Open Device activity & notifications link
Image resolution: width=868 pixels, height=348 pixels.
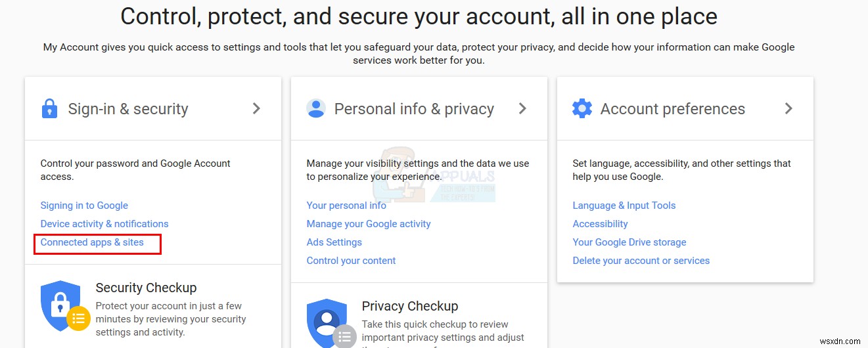pyautogui.click(x=104, y=224)
